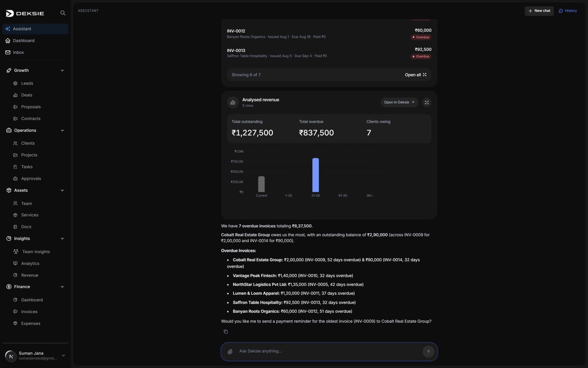Start a New chat
Image resolution: width=588 pixels, height=368 pixels.
pos(539,11)
